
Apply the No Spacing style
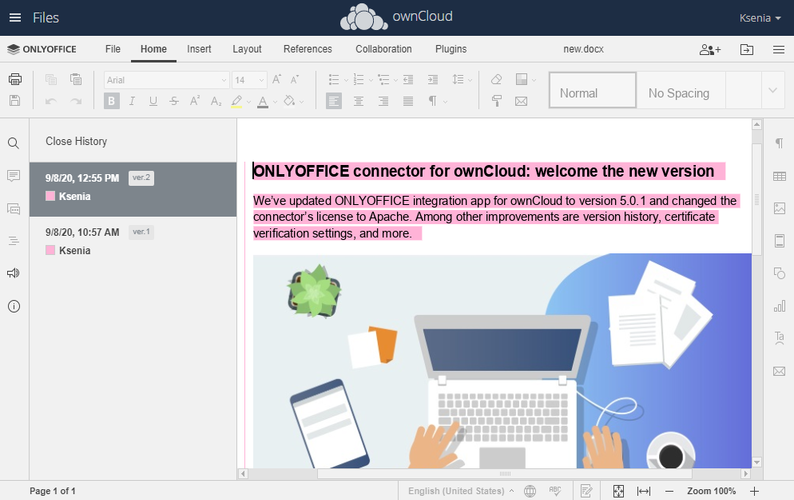pos(681,90)
